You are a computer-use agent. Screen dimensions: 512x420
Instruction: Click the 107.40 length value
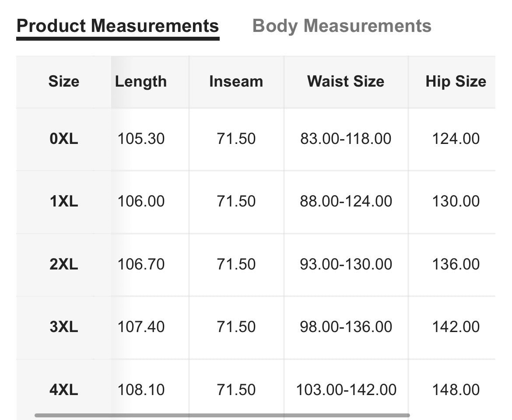point(141,327)
